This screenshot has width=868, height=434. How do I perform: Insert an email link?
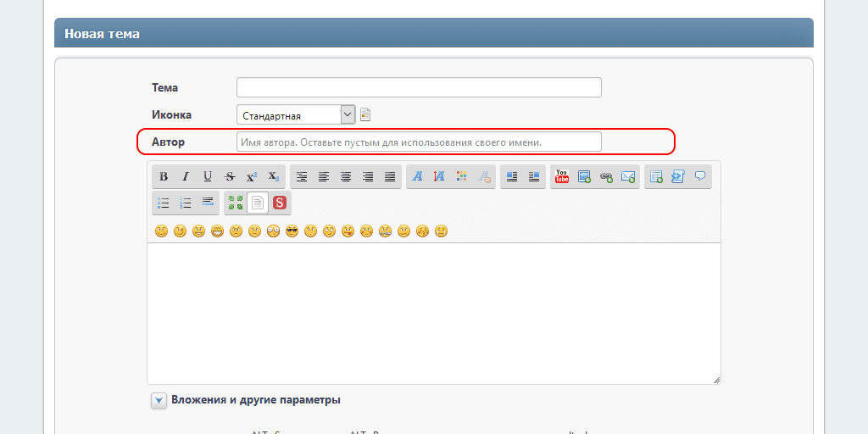click(628, 177)
